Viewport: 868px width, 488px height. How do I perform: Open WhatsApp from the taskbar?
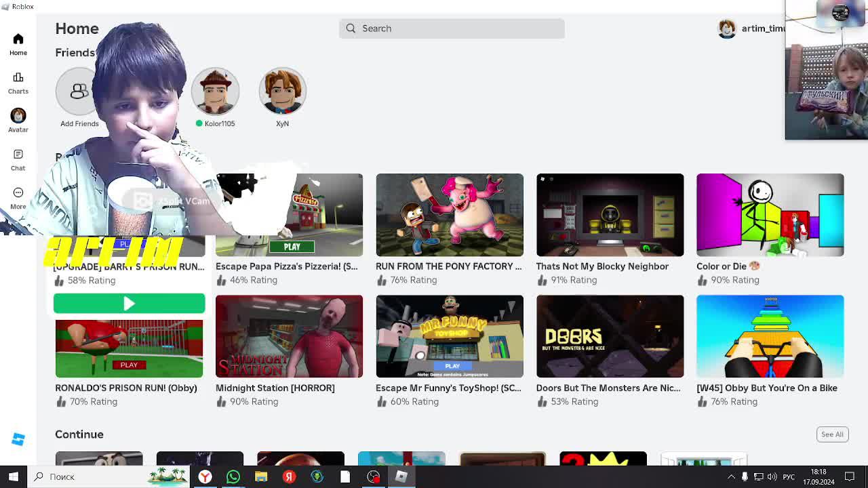click(x=233, y=476)
